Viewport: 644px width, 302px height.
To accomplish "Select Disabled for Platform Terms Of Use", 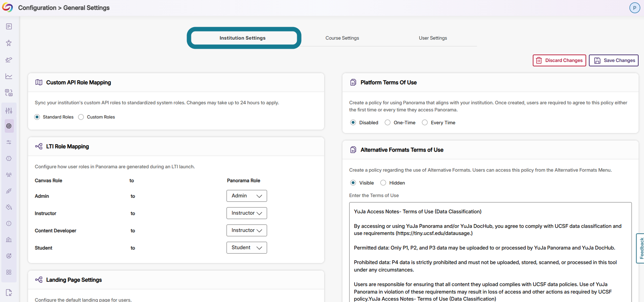I will tap(353, 123).
